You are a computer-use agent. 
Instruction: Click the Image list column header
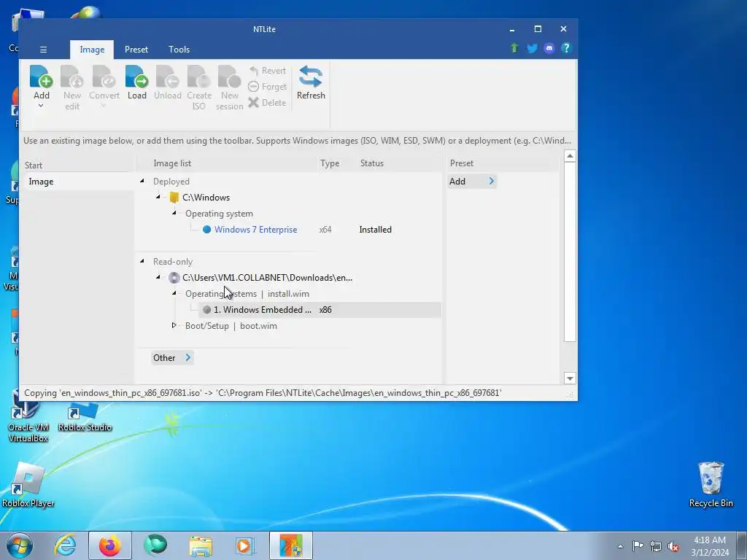(172, 163)
